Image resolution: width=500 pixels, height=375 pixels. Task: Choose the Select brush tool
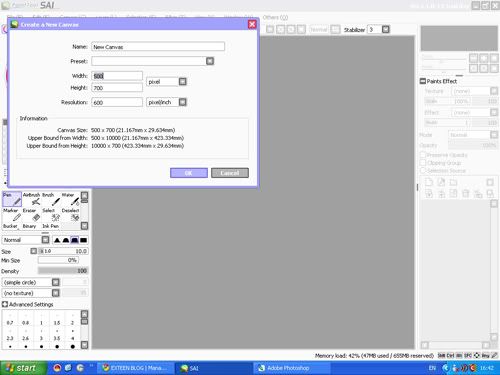tap(51, 215)
